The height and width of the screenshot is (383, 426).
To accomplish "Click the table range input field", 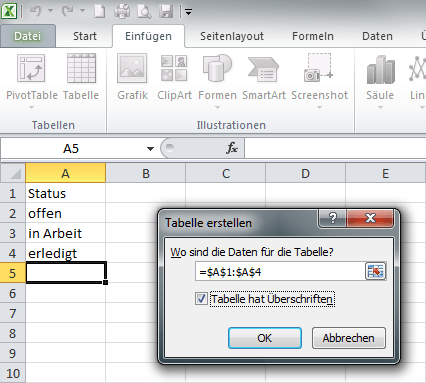I will pos(280,272).
